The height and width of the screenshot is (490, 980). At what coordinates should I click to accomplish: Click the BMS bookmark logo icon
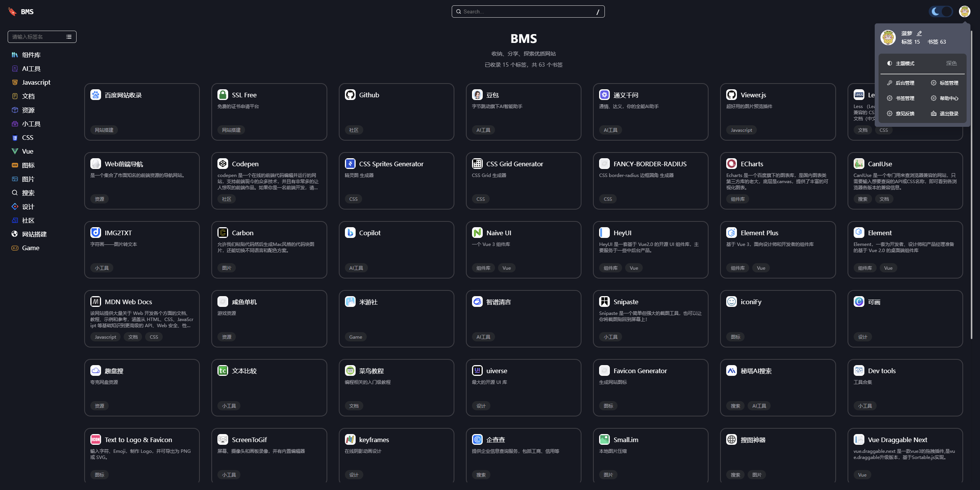[x=12, y=11]
